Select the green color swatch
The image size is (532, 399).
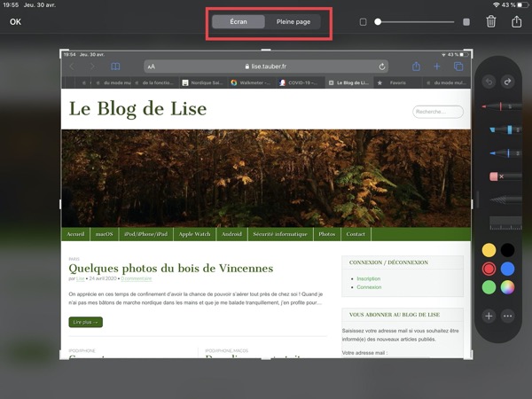[x=488, y=287]
